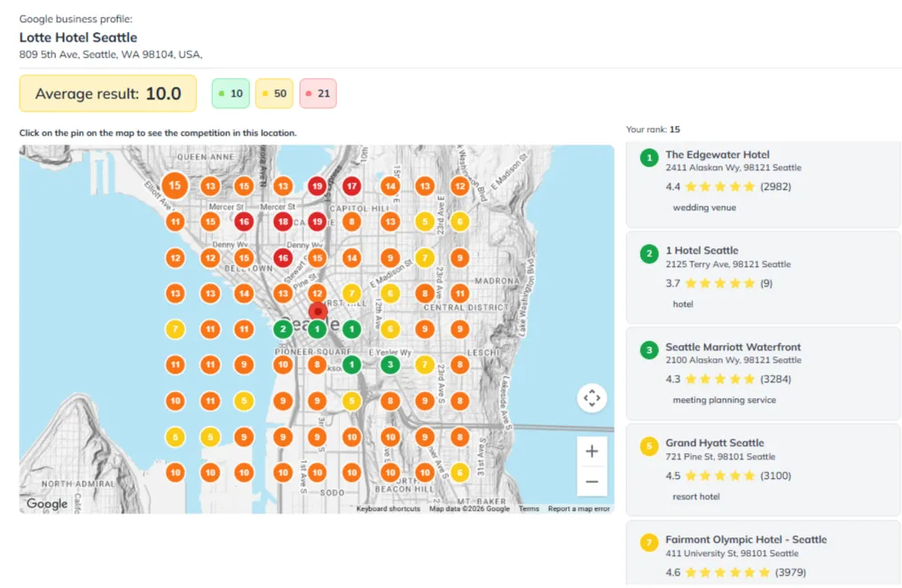
Task: Report a map error
Action: click(x=578, y=508)
